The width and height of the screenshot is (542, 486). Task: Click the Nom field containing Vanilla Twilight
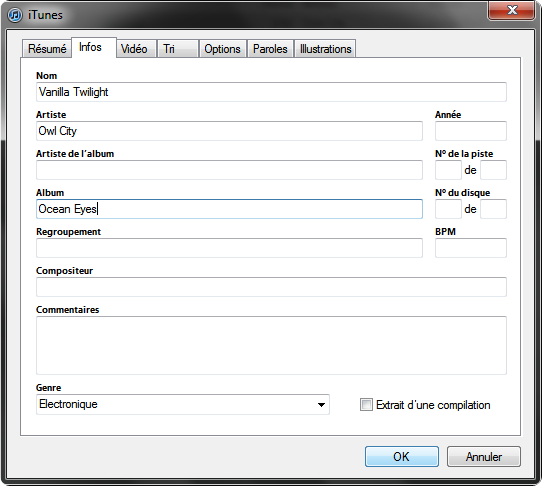pos(271,92)
